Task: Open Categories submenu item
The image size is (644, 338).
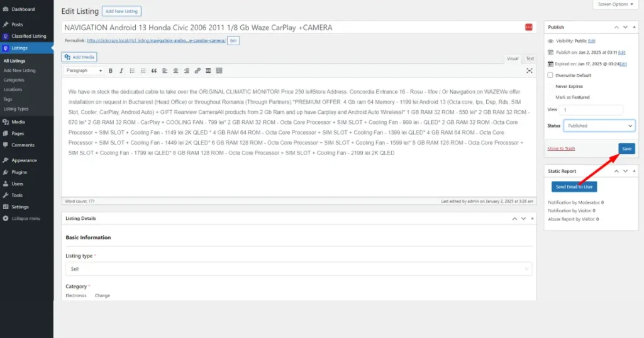Action: [14, 80]
